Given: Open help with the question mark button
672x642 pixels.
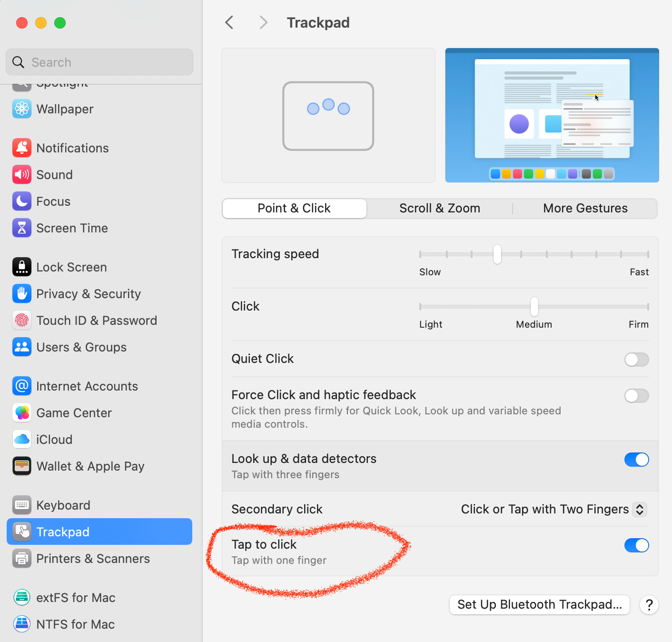Looking at the screenshot, I should click(649, 605).
